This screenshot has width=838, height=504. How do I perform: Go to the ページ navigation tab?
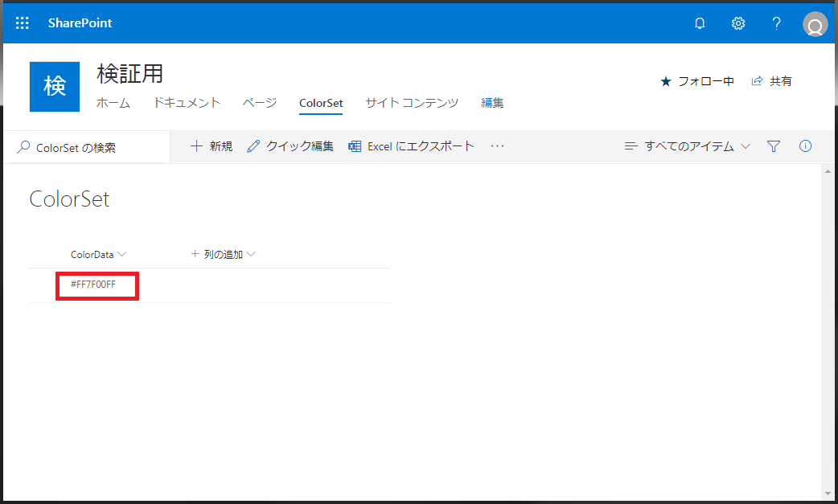tap(260, 103)
